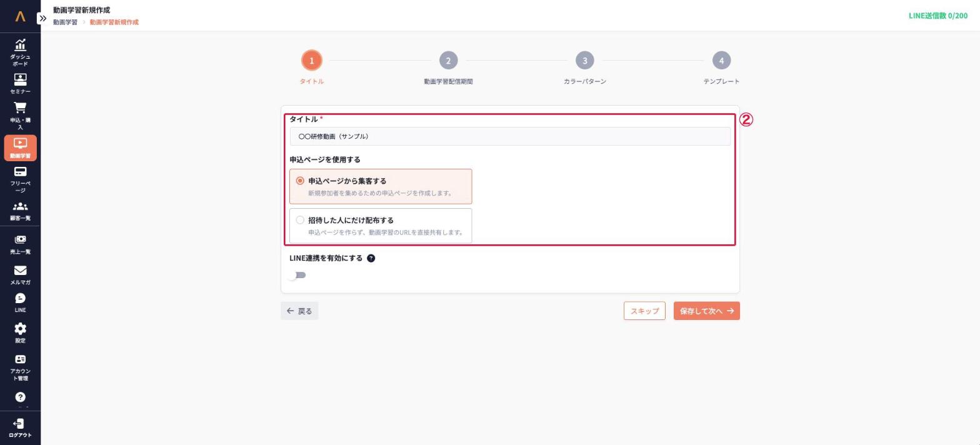This screenshot has width=980, height=445.
Task: Click the 動画学習 breadcrumb link
Action: (65, 22)
